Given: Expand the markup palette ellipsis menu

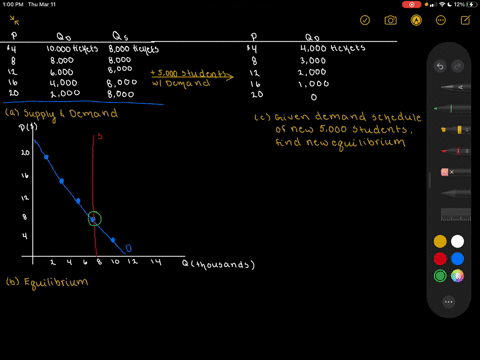Looking at the screenshot, I should pos(449,302).
